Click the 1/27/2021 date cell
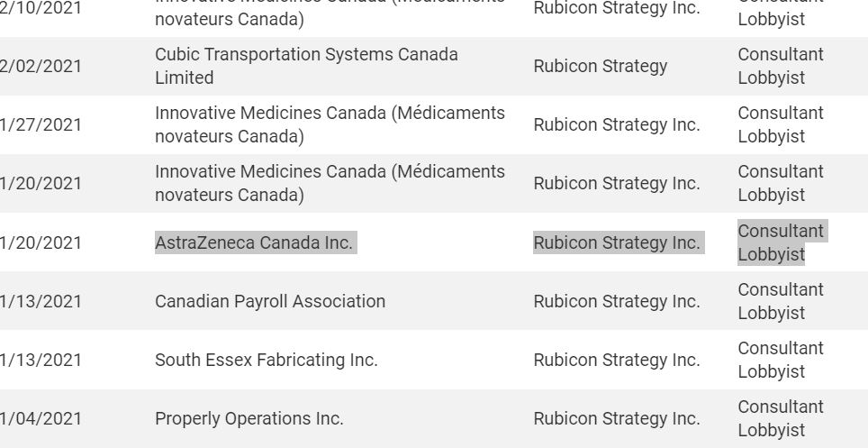The height and width of the screenshot is (448, 868). (x=41, y=124)
